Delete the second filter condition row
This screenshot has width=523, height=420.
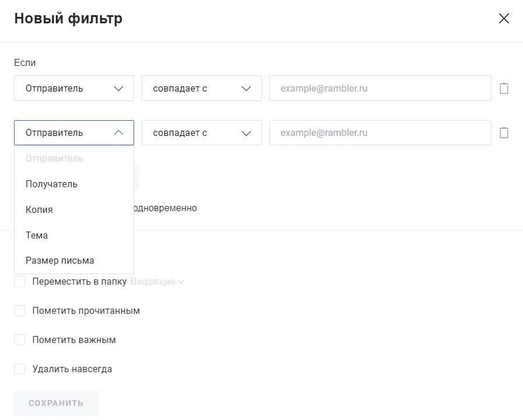(504, 133)
